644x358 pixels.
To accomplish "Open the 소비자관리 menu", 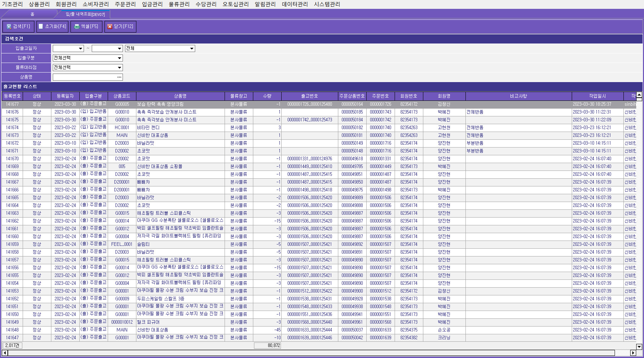I will pyautogui.click(x=96, y=4).
